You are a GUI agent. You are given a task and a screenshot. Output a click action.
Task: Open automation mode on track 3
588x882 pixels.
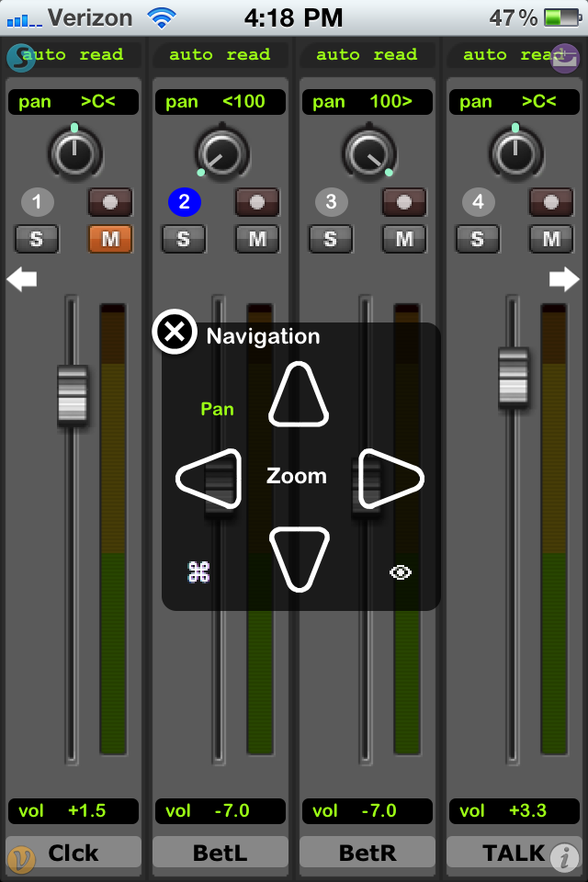pyautogui.click(x=367, y=55)
